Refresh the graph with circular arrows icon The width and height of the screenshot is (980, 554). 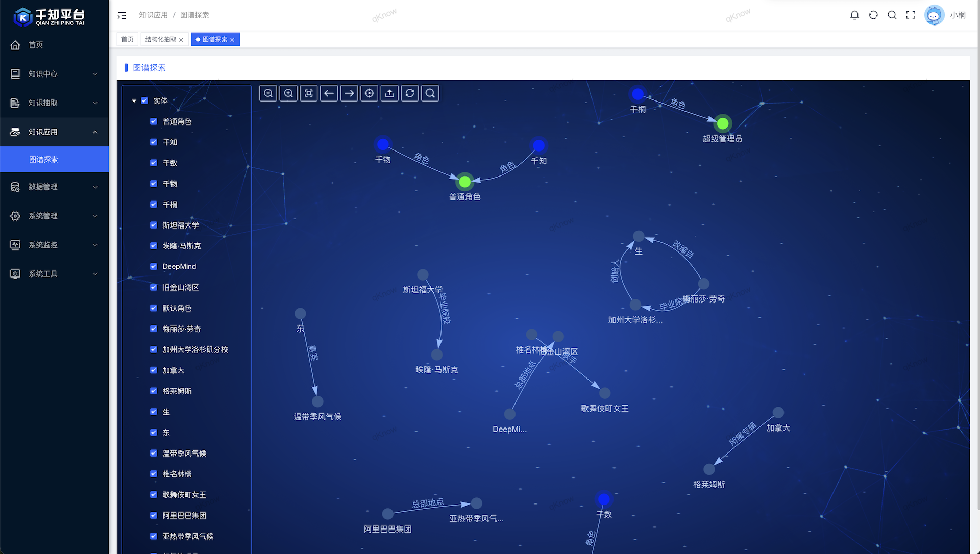(410, 93)
